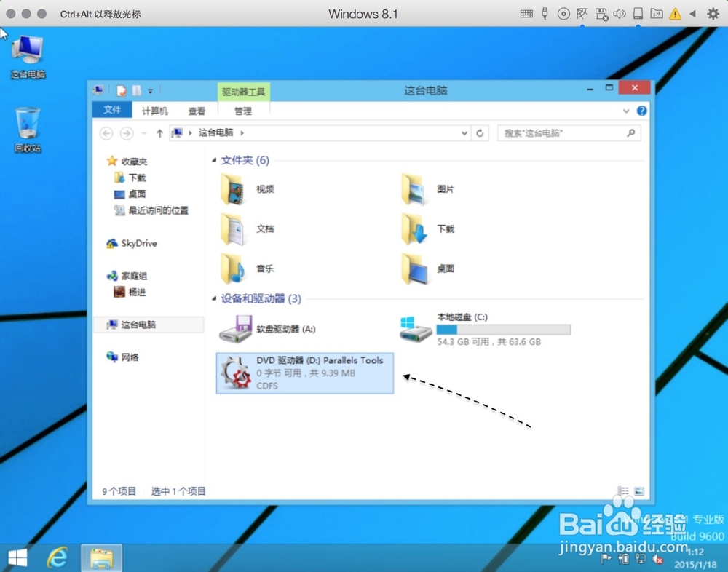Select the Local Disk (C:) drive
The width and height of the screenshot is (728, 572).
(x=485, y=329)
